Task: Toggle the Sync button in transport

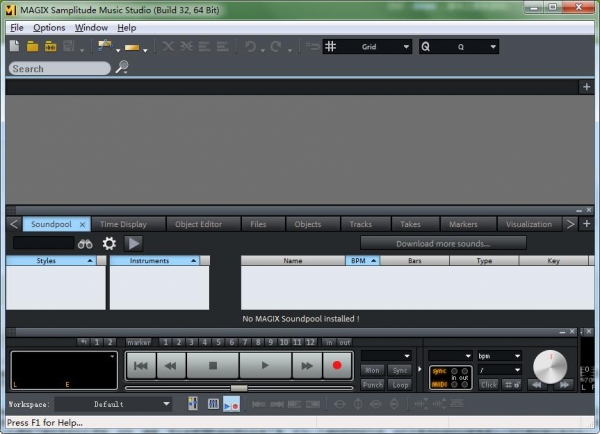Action: pos(400,370)
